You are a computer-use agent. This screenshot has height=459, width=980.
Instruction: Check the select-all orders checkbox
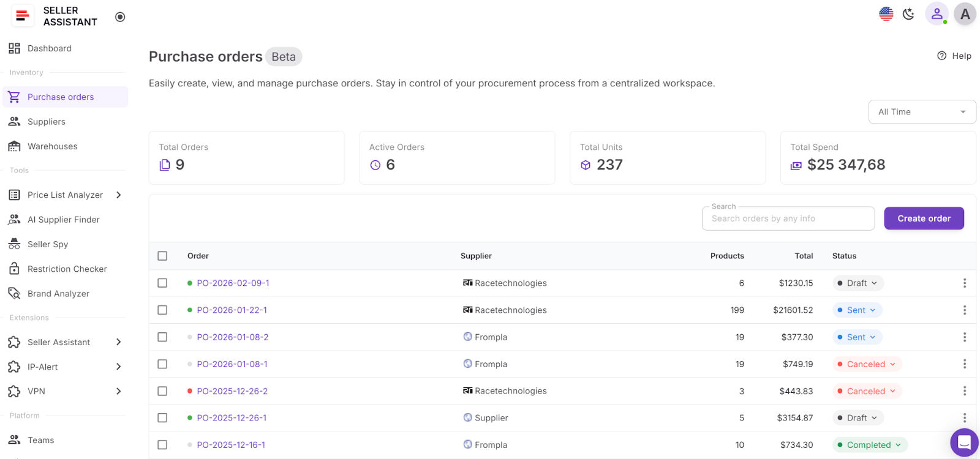click(162, 256)
